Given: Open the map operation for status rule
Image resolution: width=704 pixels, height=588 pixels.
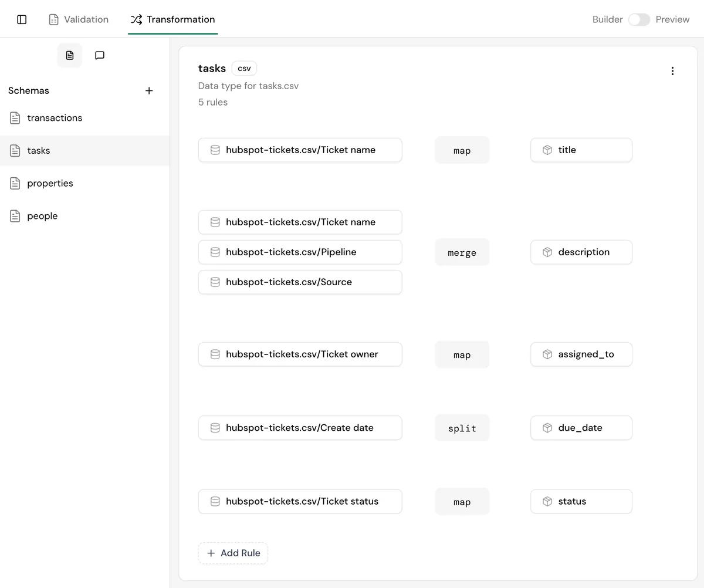Looking at the screenshot, I should 462,502.
